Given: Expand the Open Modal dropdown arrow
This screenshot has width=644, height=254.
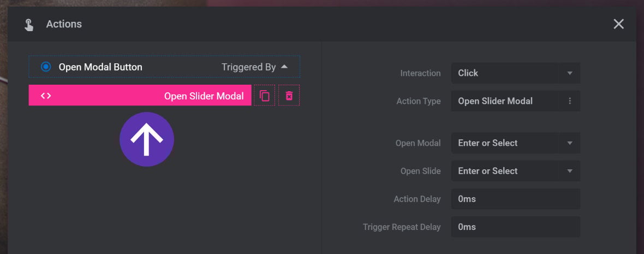Looking at the screenshot, I should [x=570, y=143].
